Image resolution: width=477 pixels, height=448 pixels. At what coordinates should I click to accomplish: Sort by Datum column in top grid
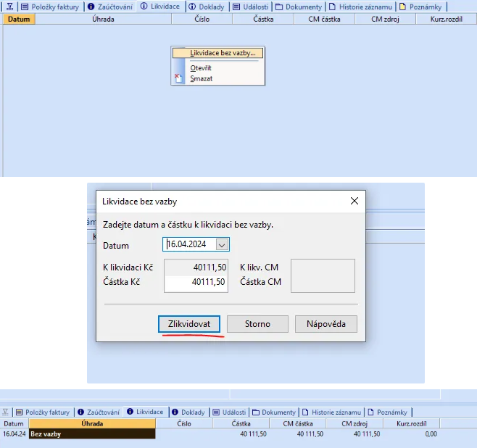click(x=19, y=19)
